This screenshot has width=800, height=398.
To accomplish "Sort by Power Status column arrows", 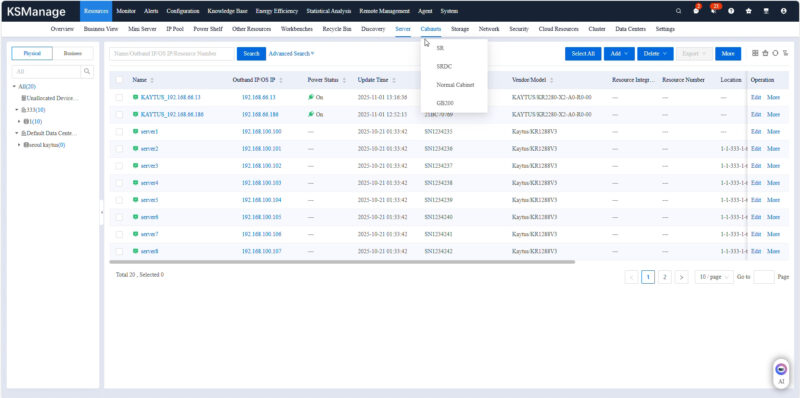I will 344,80.
